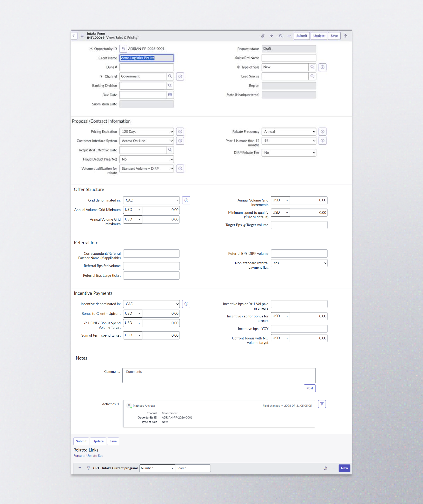Image resolution: width=423 pixels, height=504 pixels.
Task: Open Customer Interface System dropdown
Action: pos(146,141)
